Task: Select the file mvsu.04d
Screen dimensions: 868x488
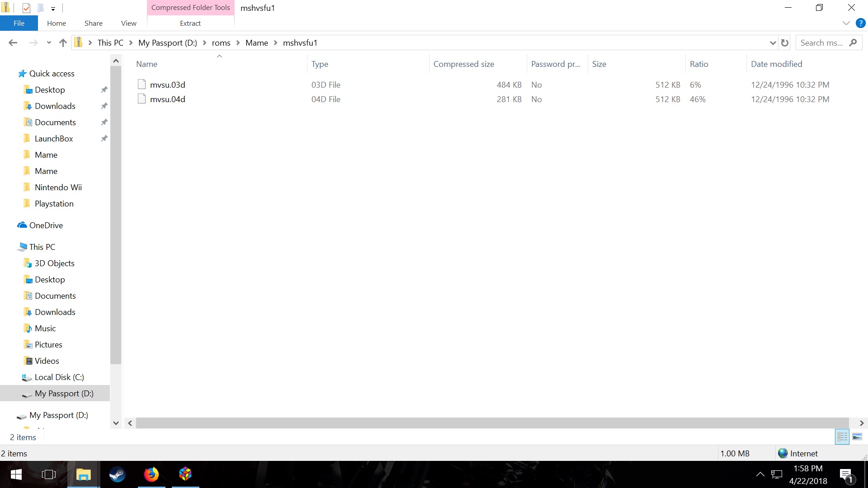Action: [168, 99]
